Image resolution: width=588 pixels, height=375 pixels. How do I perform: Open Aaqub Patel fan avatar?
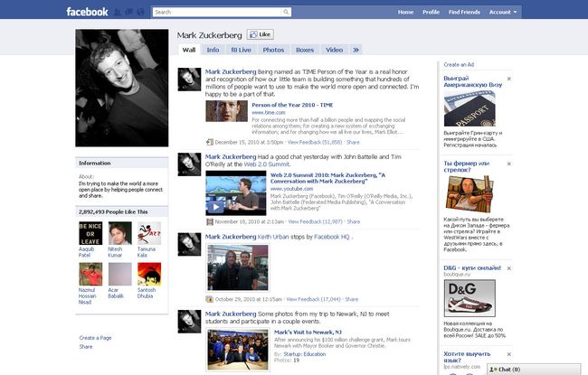pos(90,233)
